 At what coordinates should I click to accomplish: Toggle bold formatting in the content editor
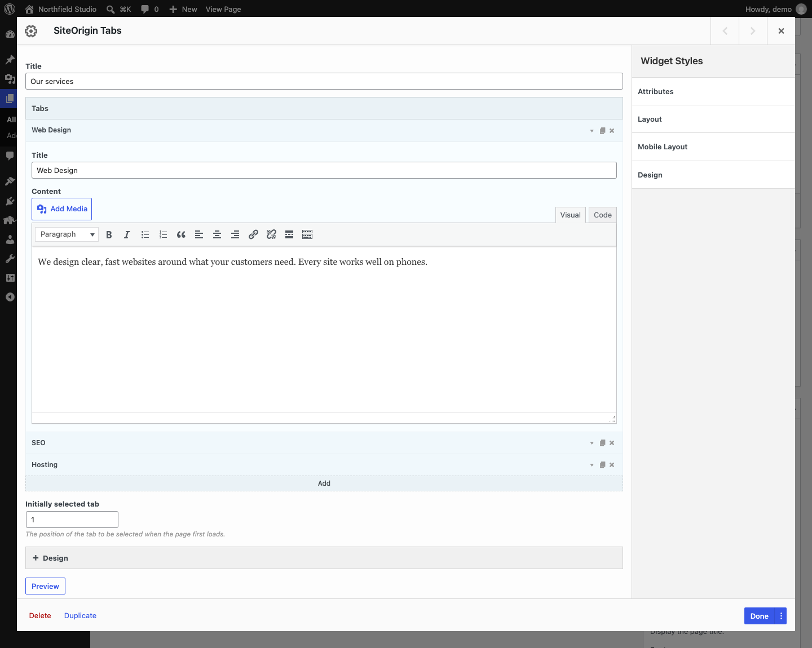[x=109, y=234]
